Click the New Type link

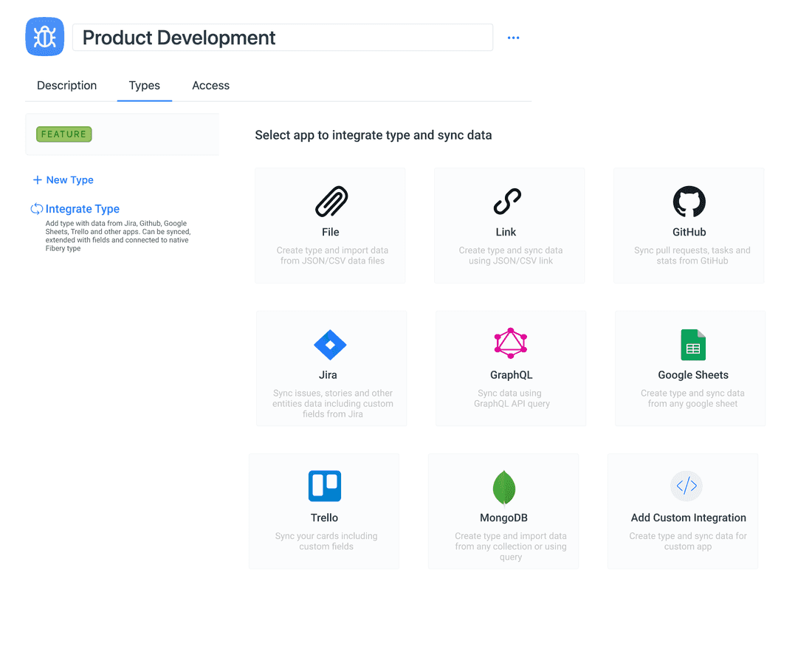(69, 180)
